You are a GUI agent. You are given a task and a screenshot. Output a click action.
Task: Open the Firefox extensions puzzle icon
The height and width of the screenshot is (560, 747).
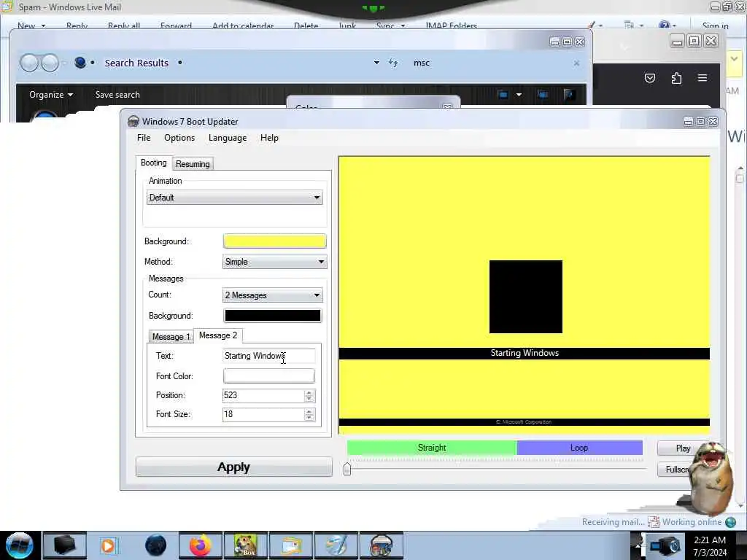tap(676, 77)
